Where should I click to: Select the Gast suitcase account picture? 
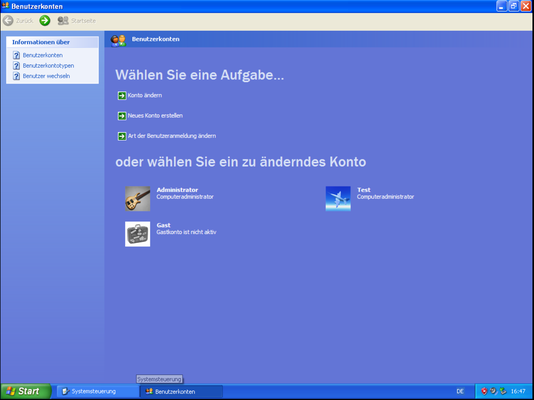click(x=138, y=234)
